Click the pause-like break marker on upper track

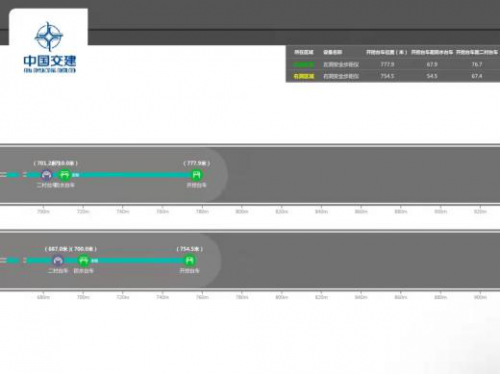24,175
